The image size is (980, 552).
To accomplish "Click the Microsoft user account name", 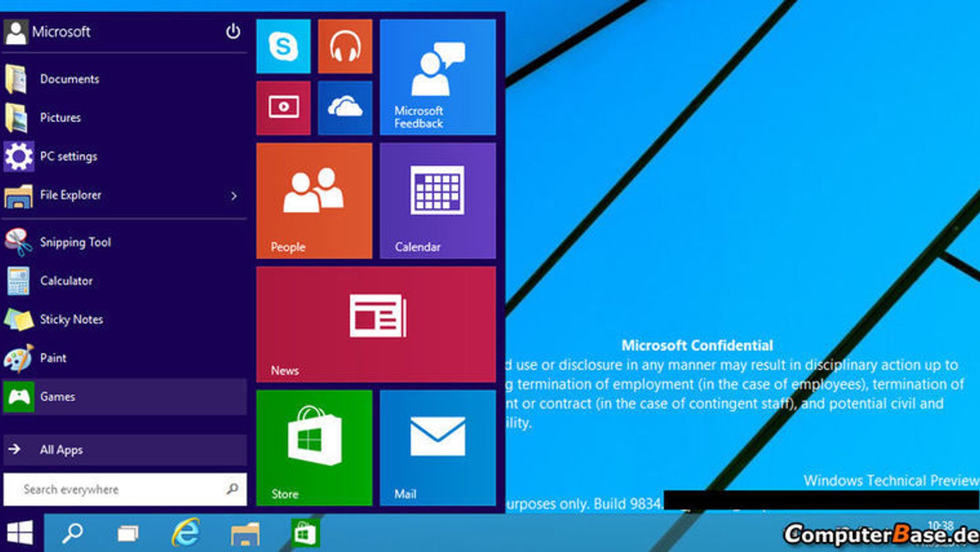I will pyautogui.click(x=62, y=32).
